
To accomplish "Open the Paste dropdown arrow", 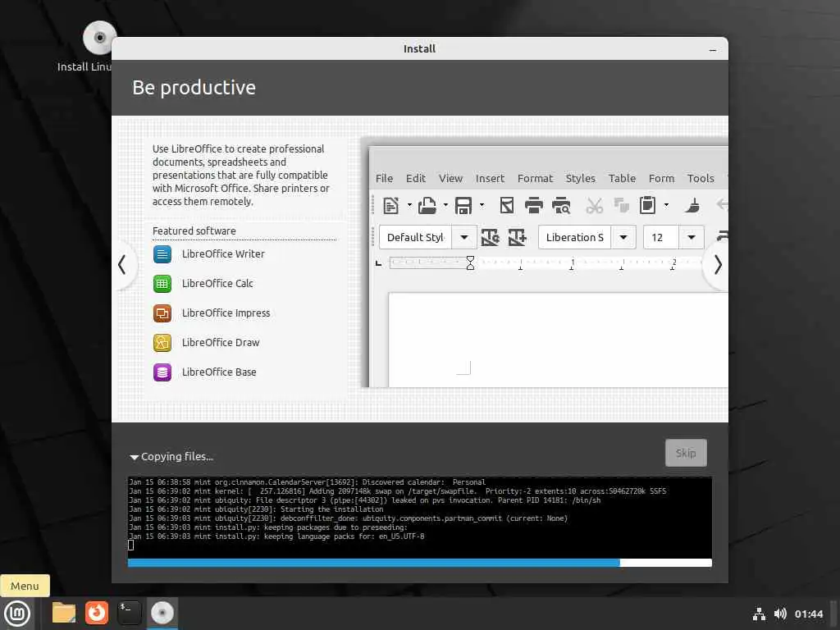I will [666, 205].
